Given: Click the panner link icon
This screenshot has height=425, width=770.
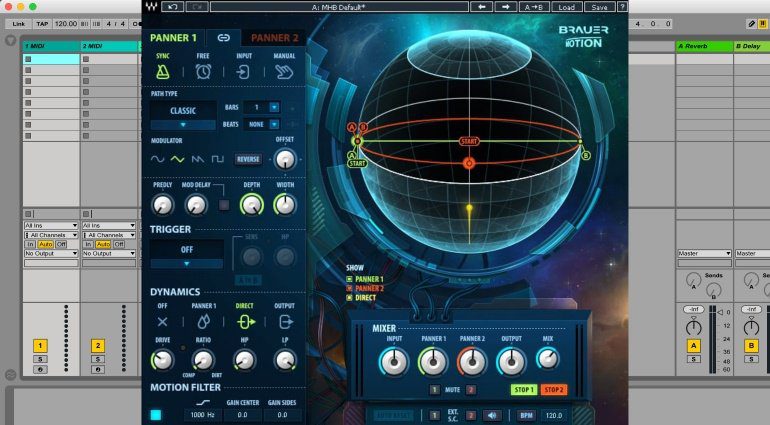Looking at the screenshot, I should click(223, 38).
